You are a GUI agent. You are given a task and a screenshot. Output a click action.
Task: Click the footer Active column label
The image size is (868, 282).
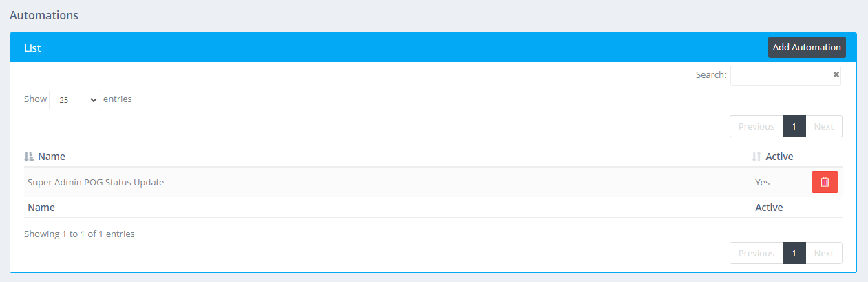pos(769,208)
